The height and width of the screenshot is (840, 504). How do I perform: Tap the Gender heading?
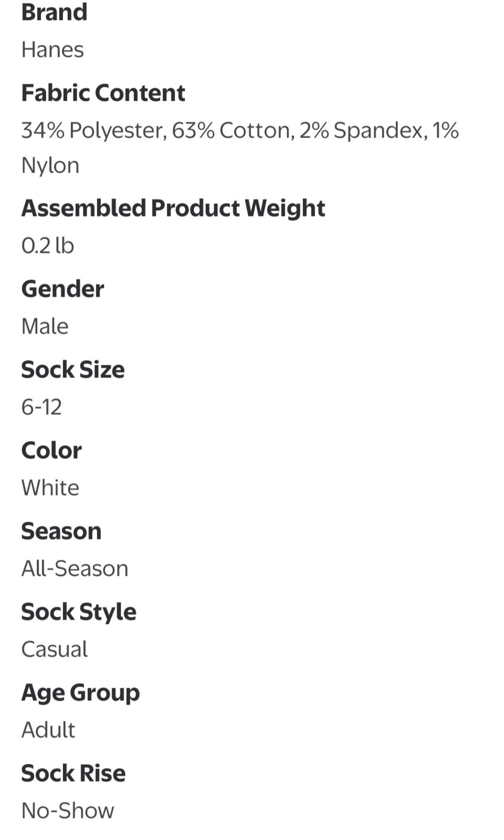point(62,289)
